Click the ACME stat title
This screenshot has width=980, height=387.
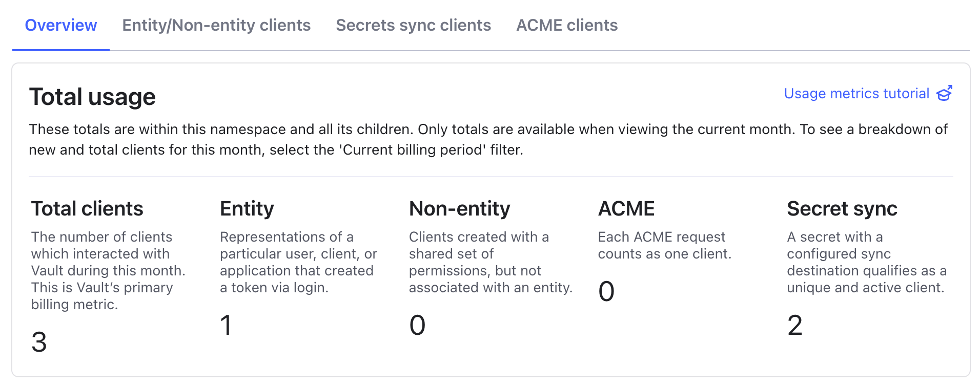(626, 209)
